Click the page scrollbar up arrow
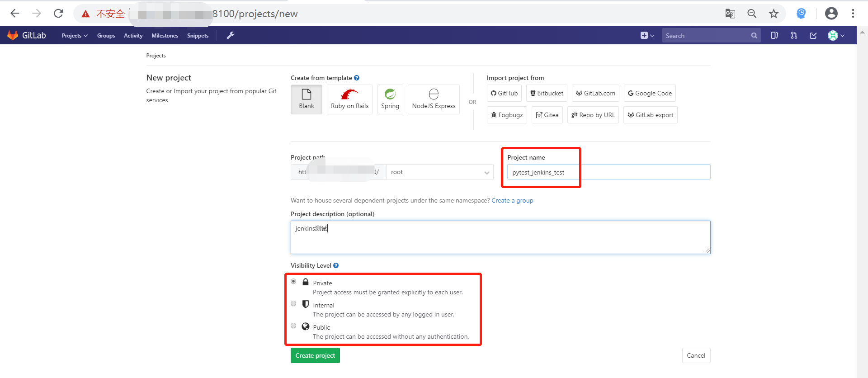 862,33
